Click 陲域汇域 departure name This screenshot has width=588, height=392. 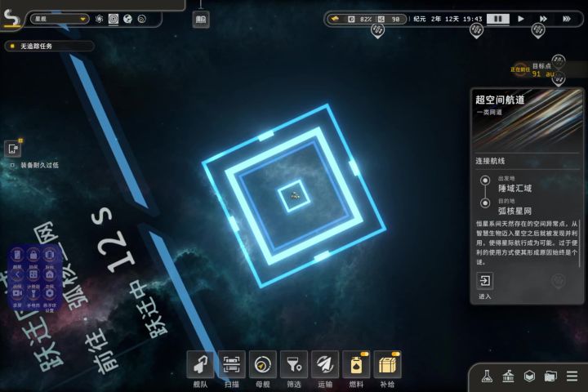[x=514, y=189]
